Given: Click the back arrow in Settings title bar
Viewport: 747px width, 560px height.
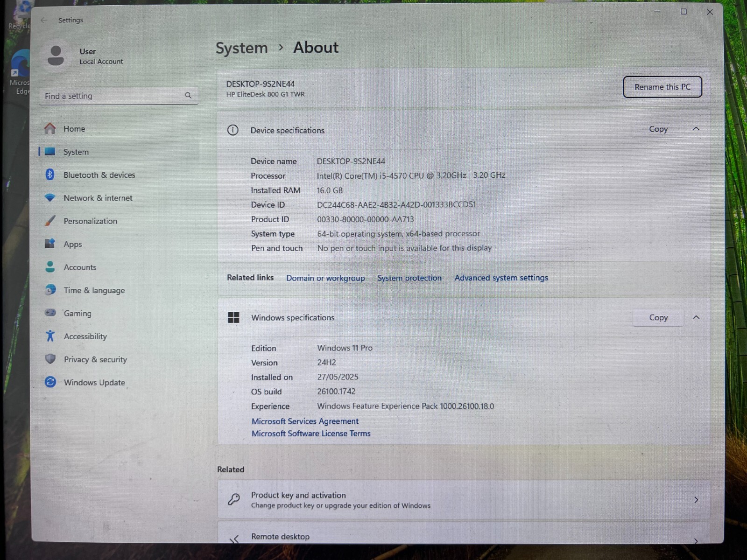Looking at the screenshot, I should coord(44,20).
